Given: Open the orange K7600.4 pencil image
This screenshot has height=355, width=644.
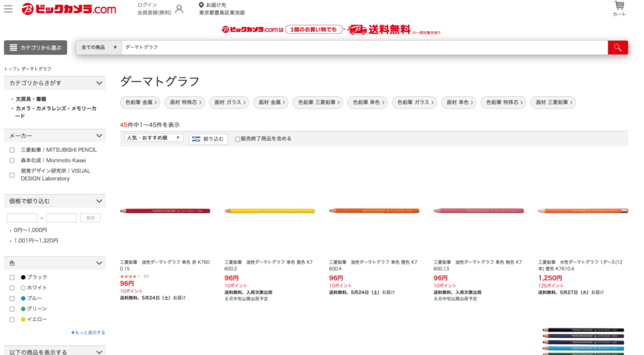Looking at the screenshot, I should click(374, 211).
